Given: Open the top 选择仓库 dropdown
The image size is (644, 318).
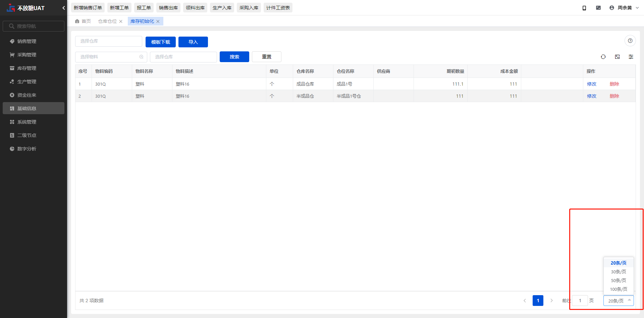Looking at the screenshot, I should coord(109,41).
